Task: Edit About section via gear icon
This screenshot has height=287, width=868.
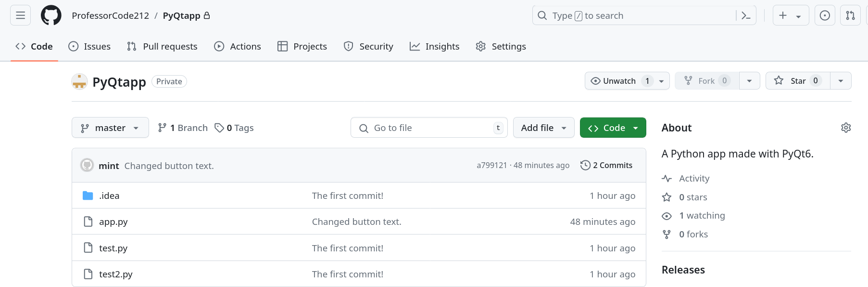Action: pos(846,128)
